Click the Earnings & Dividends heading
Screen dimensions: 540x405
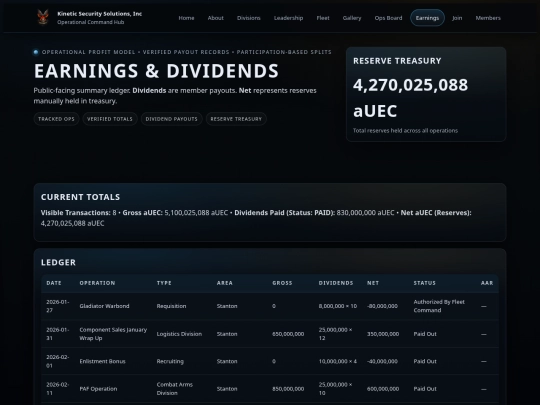pyautogui.click(x=156, y=71)
